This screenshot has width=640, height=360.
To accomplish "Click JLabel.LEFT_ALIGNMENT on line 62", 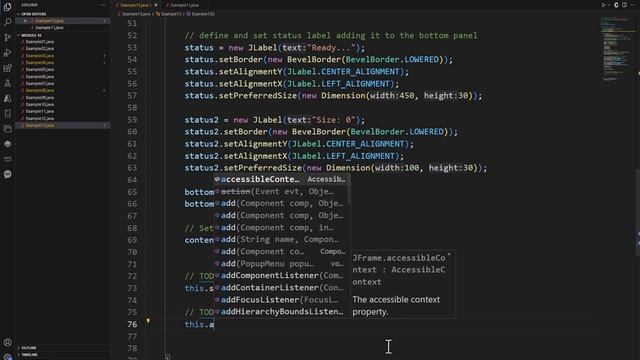I will [x=343, y=156].
